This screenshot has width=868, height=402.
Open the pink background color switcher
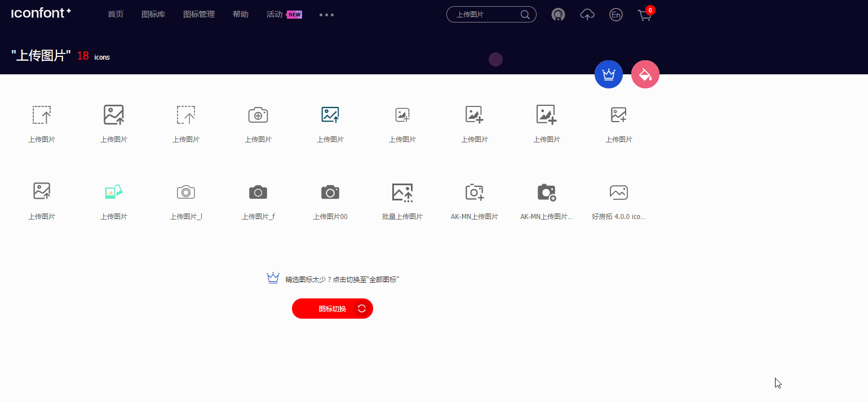coord(645,74)
